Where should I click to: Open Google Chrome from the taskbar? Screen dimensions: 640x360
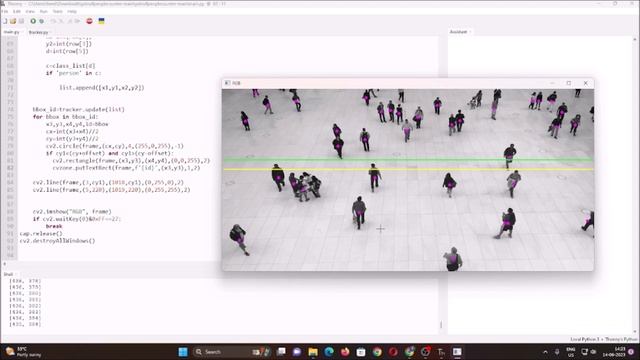coord(377,352)
